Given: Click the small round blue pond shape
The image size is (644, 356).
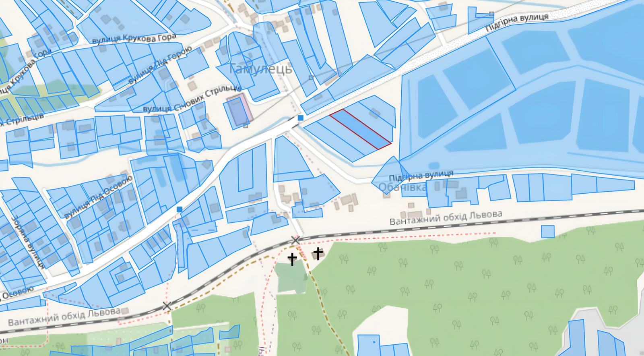Looking at the screenshot, I should pos(434,166).
